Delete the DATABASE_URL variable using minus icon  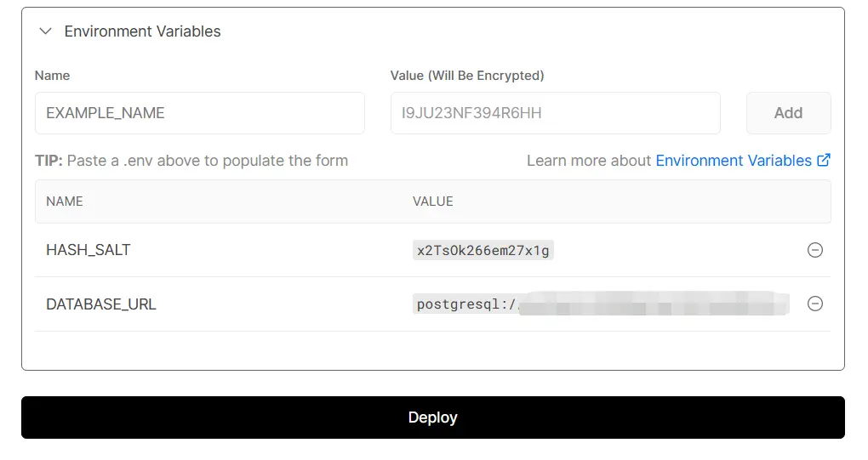tap(814, 304)
